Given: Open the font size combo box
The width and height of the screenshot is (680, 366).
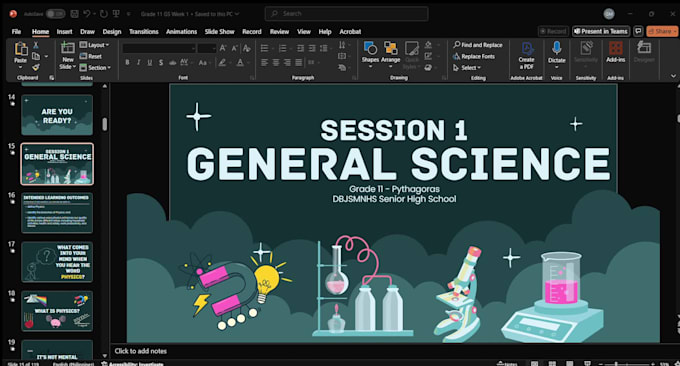Looking at the screenshot, I should [x=207, y=48].
